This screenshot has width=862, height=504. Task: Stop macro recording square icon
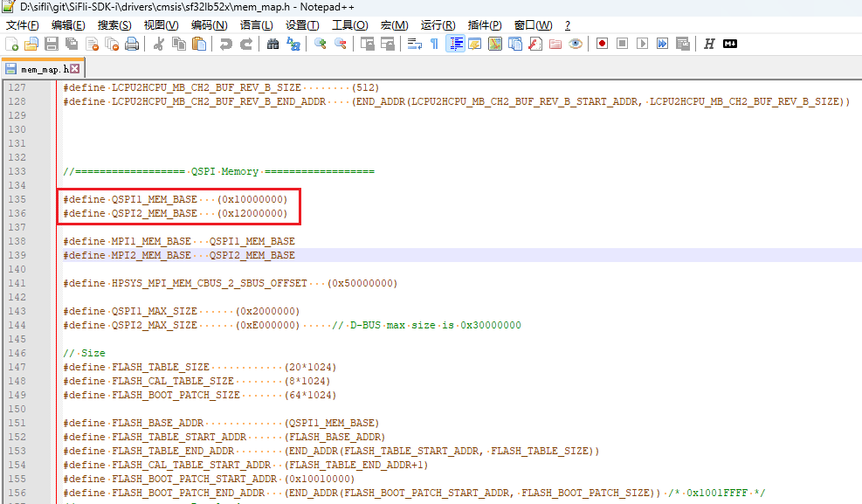click(623, 44)
